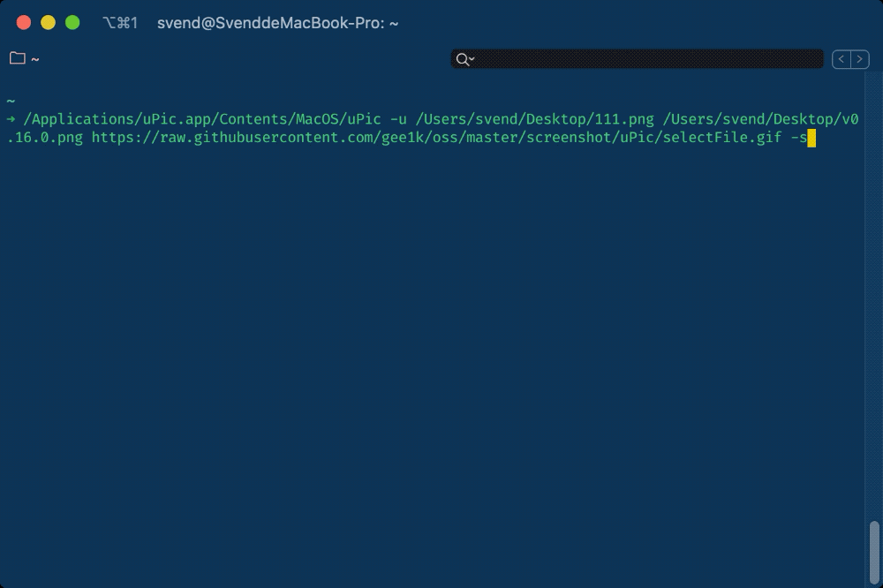Click the yellow minimize window button
883x588 pixels.
click(48, 23)
